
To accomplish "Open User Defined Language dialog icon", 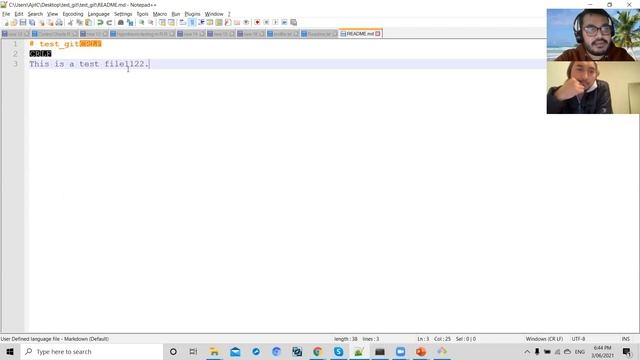I will click(210, 22).
